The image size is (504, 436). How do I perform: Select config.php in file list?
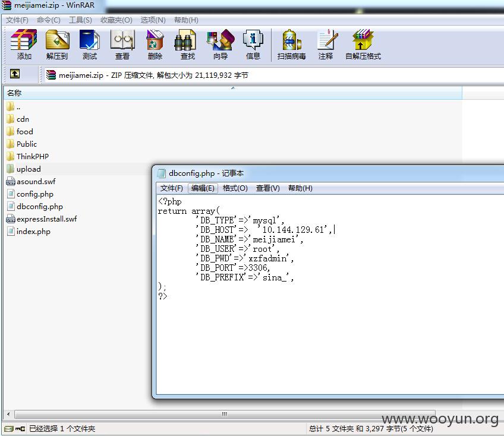pyautogui.click(x=34, y=194)
